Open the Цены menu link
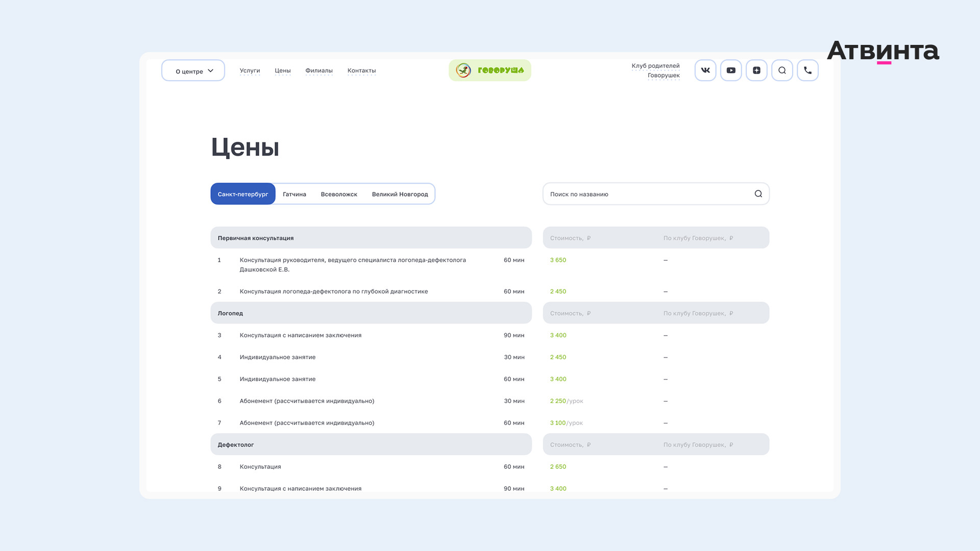This screenshot has height=551, width=980. 282,70
